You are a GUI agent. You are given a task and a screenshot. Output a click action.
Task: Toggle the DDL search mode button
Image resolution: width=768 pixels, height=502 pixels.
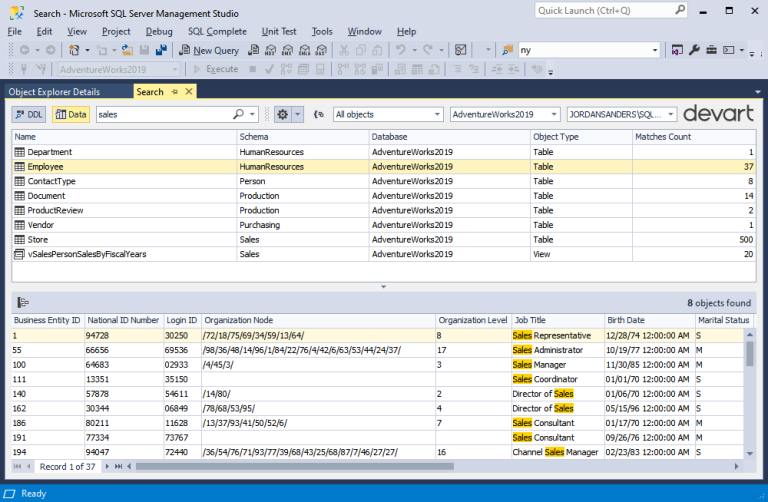click(29, 115)
